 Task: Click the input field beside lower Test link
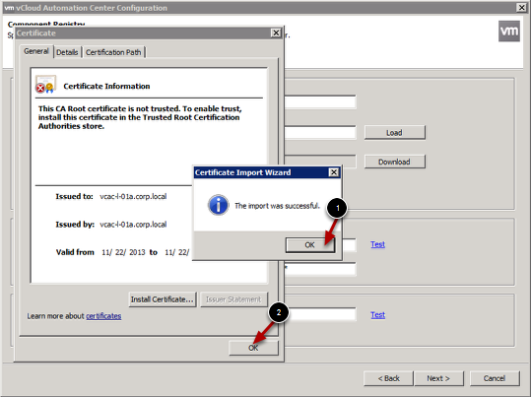pyautogui.click(x=320, y=314)
